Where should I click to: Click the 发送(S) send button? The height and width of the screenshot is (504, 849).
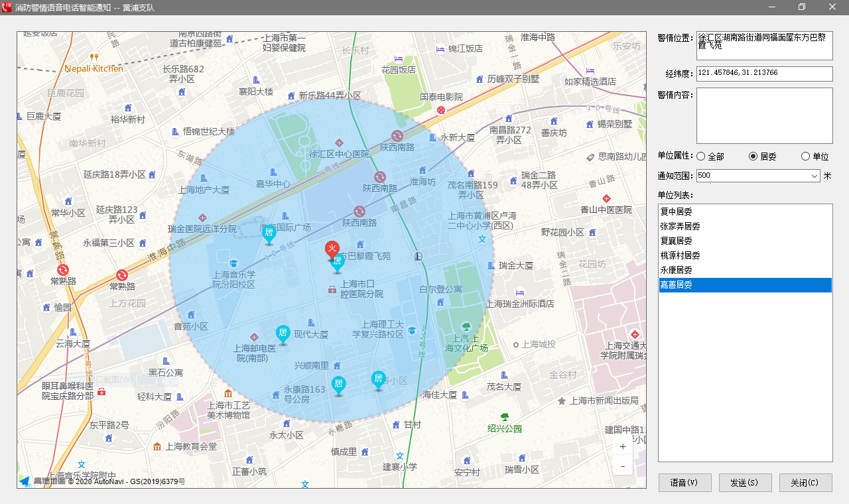click(745, 483)
